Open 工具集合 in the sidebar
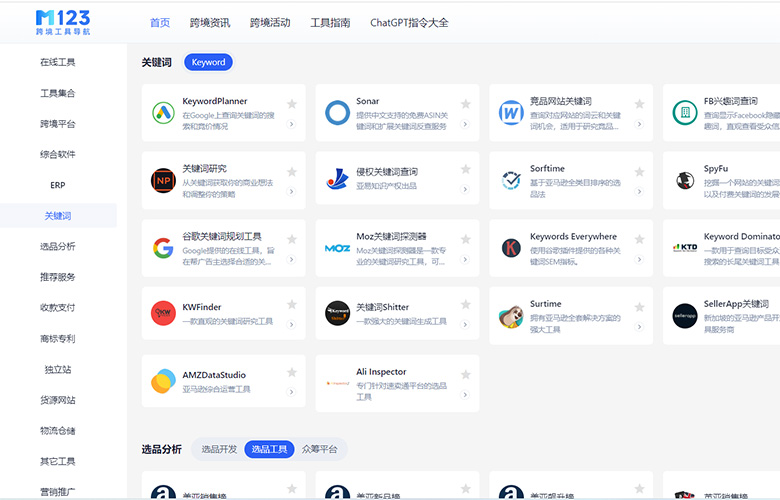780x500 pixels. pos(58,93)
